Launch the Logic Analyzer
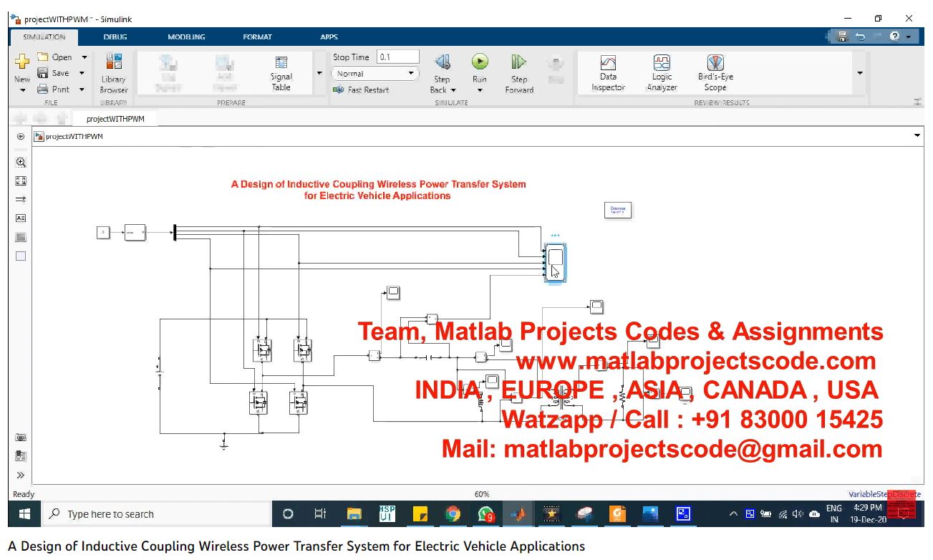Viewport: 933px width, 560px height. (662, 73)
